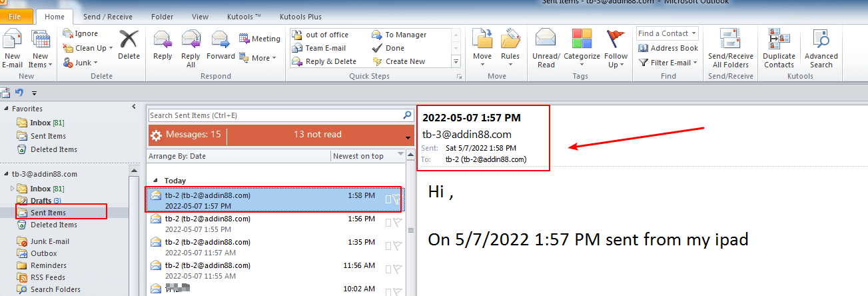Open the Messages count bar dropdown

point(408,137)
